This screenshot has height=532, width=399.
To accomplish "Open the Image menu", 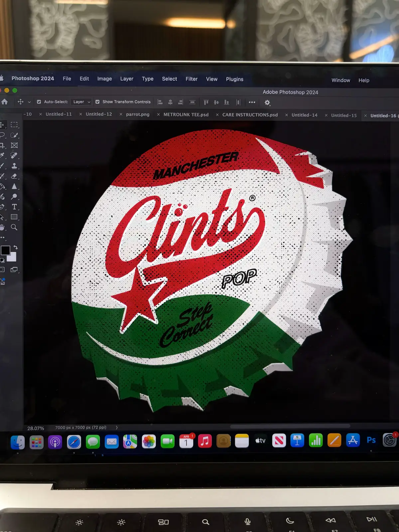I will (x=104, y=79).
